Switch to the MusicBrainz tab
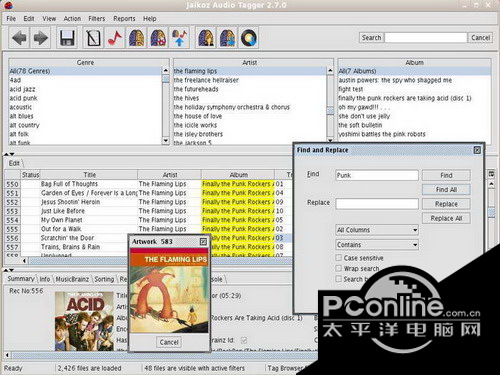This screenshot has height=375, width=500. [x=72, y=279]
